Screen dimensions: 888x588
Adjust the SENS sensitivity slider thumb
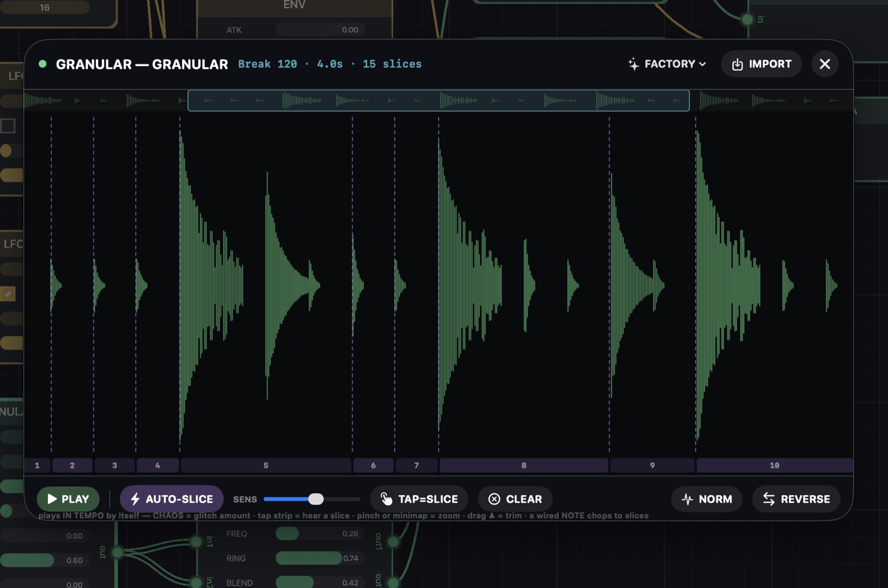point(316,499)
